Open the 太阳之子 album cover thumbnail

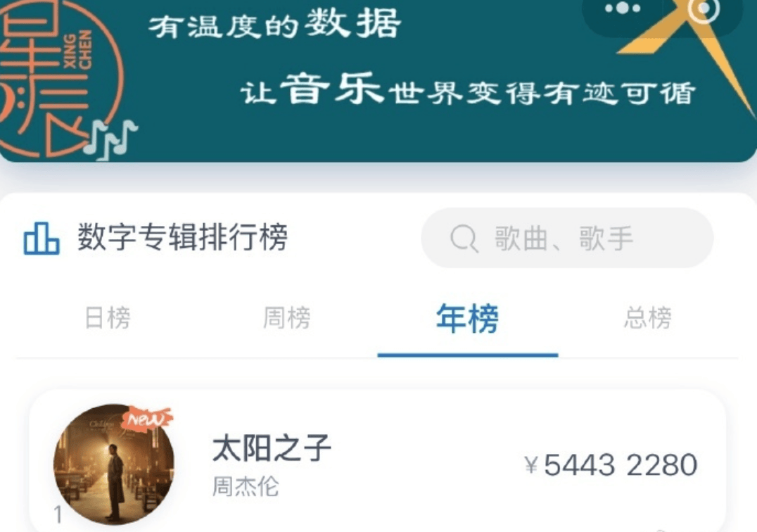[x=114, y=464]
